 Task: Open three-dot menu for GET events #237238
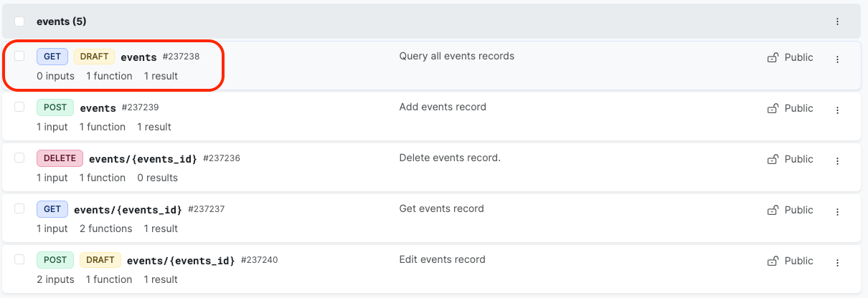pos(837,59)
